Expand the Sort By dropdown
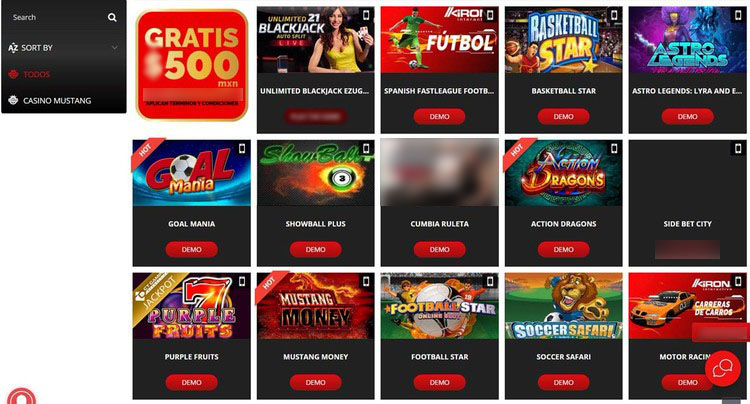This screenshot has height=404, width=750. point(64,48)
